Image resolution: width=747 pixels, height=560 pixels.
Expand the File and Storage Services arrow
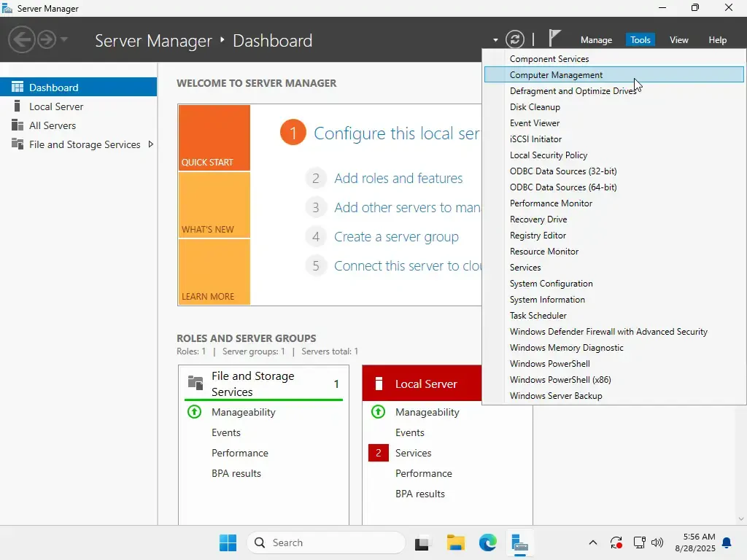click(x=150, y=144)
